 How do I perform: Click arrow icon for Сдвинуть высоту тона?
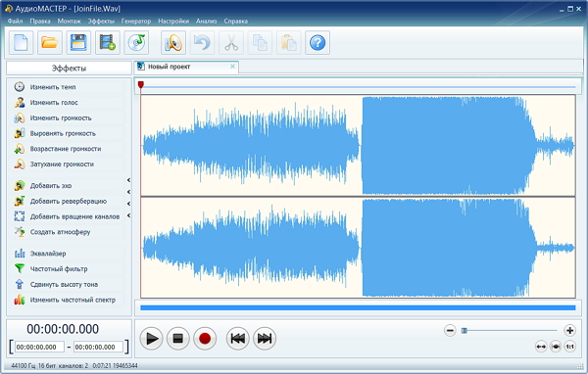point(20,285)
